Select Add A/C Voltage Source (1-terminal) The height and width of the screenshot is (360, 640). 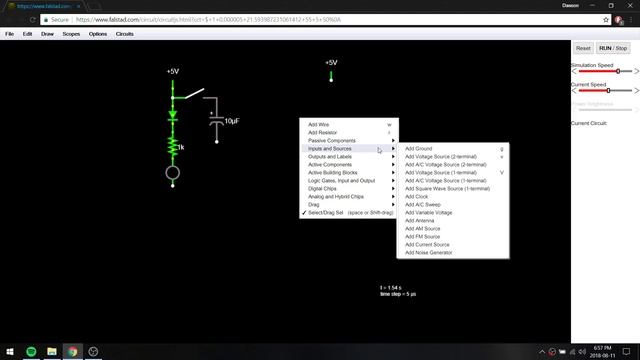(453, 181)
